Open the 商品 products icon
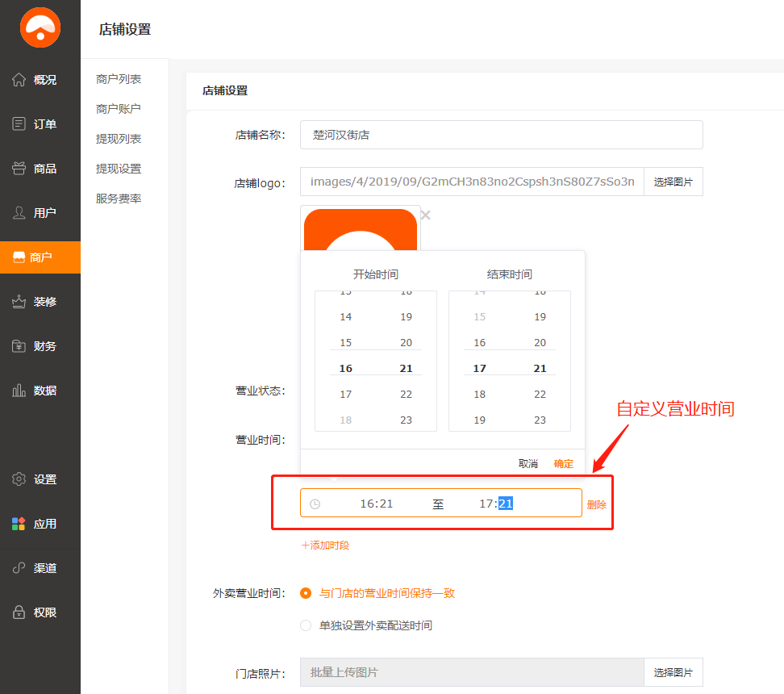The height and width of the screenshot is (694, 784). tap(19, 169)
